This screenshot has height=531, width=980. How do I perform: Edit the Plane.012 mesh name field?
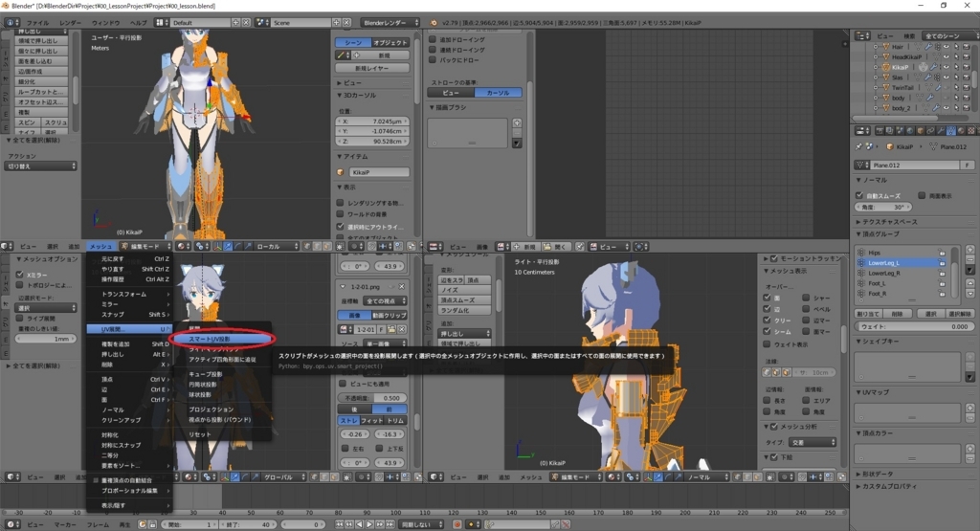915,165
